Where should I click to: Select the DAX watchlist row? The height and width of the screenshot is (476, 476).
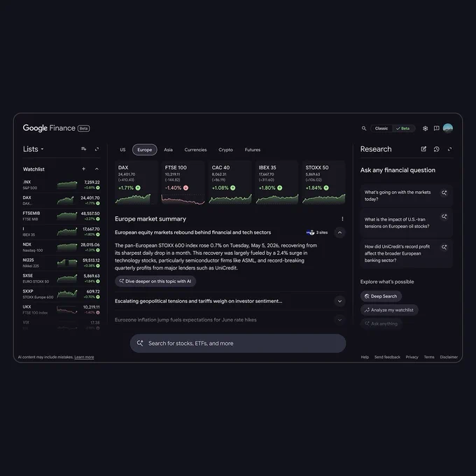[x=62, y=200]
